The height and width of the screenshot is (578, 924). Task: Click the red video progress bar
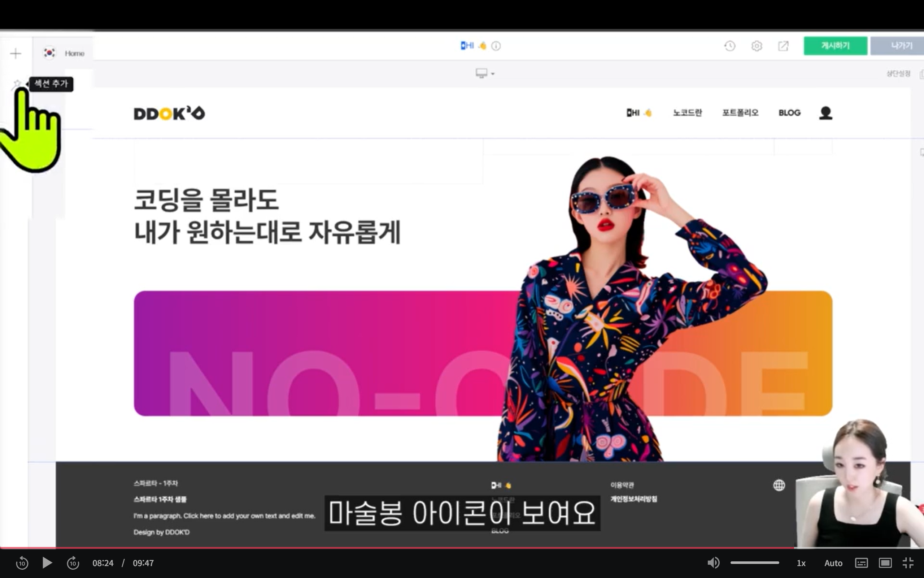[x=397, y=548]
